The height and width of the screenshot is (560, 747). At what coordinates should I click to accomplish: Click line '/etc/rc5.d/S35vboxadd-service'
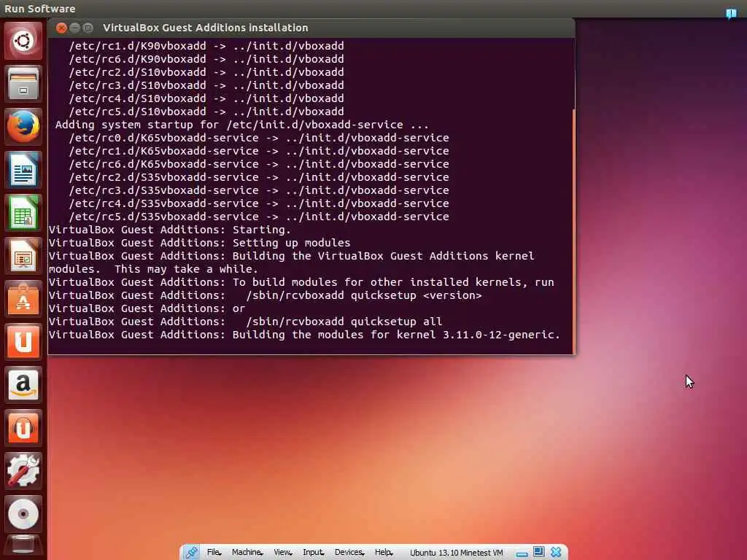click(x=259, y=217)
